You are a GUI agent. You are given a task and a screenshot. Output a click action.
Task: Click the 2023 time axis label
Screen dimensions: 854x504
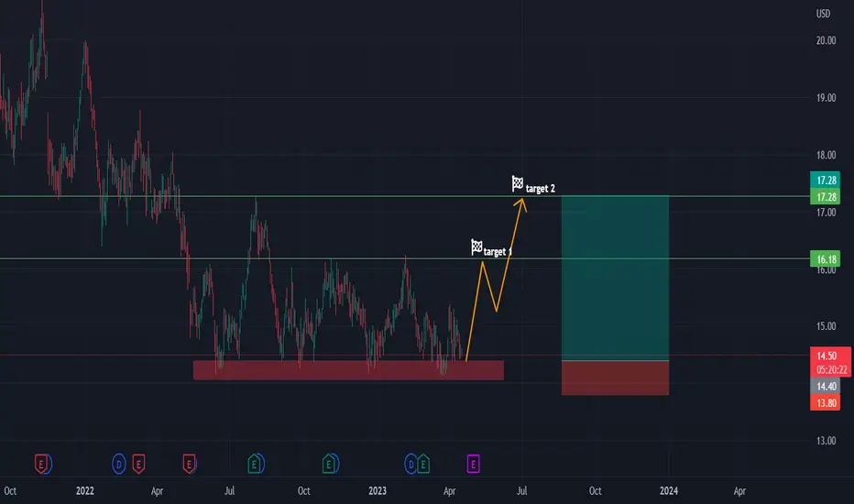tap(378, 491)
